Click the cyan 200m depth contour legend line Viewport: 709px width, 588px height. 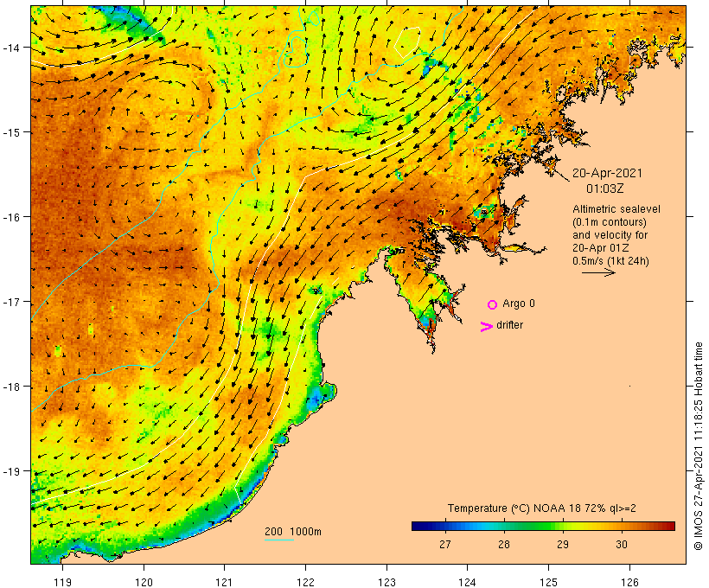tap(279, 540)
